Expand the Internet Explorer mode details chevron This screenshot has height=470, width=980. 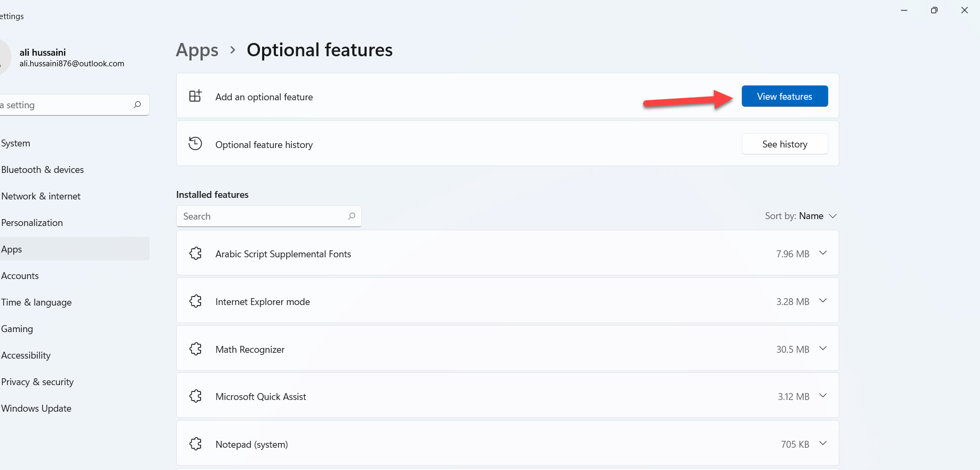(x=823, y=301)
